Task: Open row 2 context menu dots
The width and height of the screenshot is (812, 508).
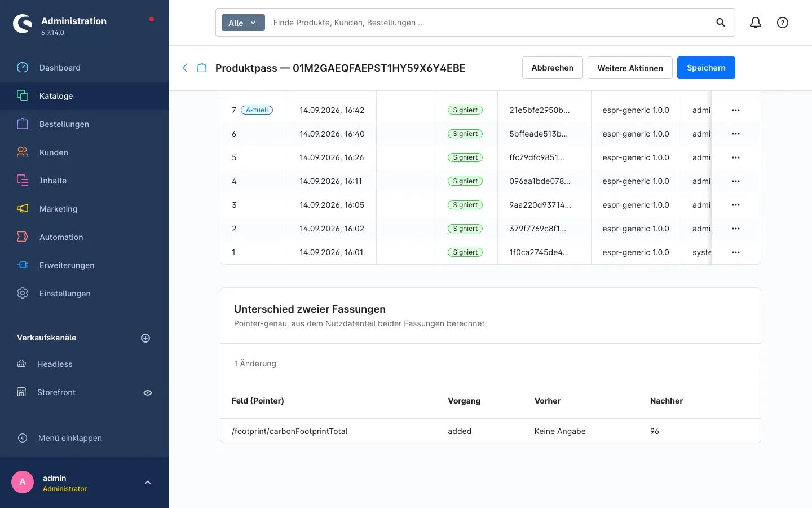Action: [x=736, y=229]
